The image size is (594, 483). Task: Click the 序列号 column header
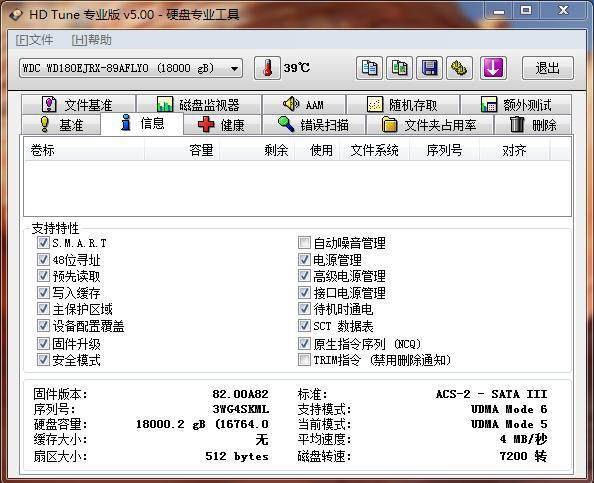pyautogui.click(x=444, y=150)
